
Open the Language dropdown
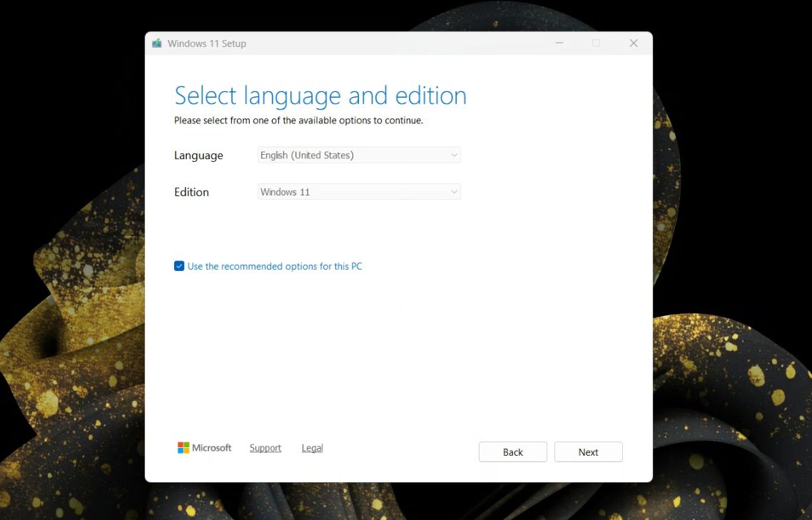pos(359,155)
